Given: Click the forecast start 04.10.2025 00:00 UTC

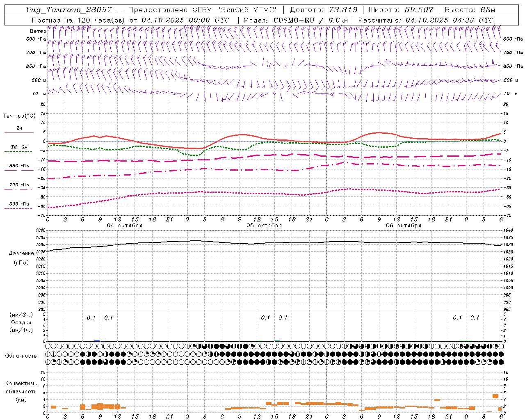Looking at the screenshot, I should click(185, 20).
